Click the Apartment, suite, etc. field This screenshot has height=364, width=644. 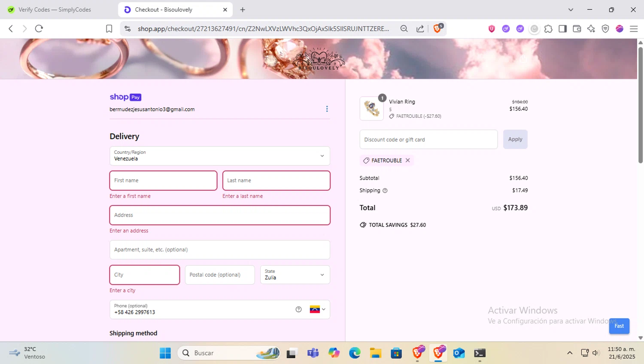pyautogui.click(x=220, y=250)
